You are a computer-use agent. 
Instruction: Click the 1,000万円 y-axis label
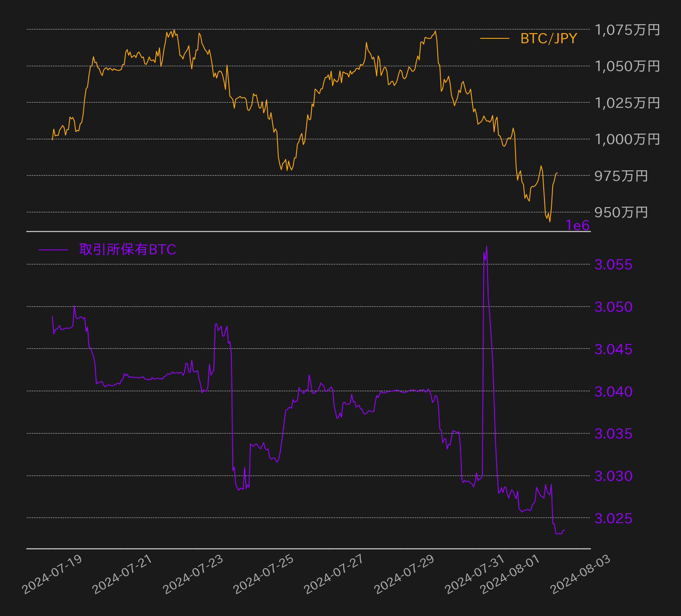click(x=627, y=139)
